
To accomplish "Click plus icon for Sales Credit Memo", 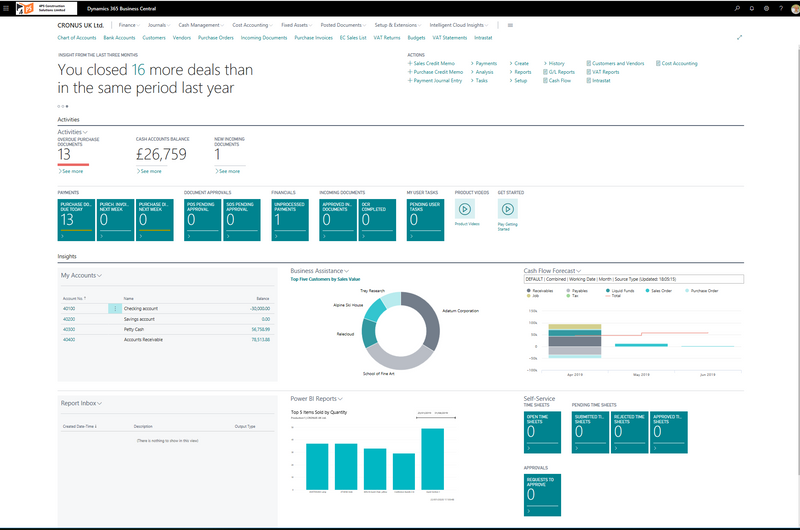I will pyautogui.click(x=410, y=63).
